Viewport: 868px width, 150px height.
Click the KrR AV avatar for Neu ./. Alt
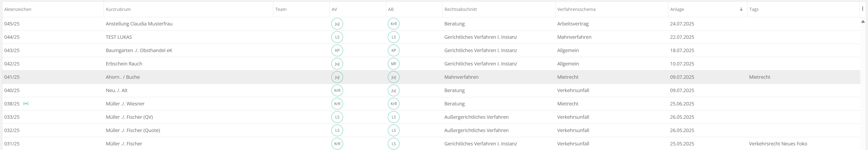tap(337, 90)
